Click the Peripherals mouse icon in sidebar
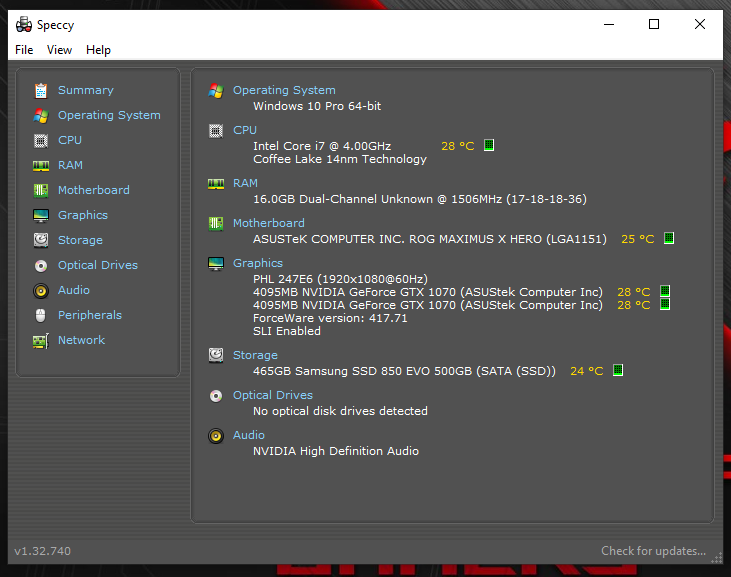The width and height of the screenshot is (731, 577). 41,316
